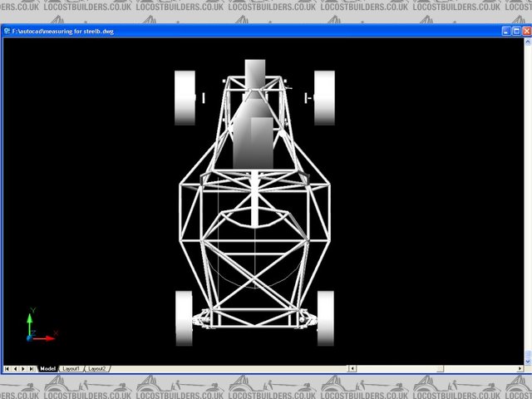
Task: Close the steelb.dwg drawing window
Action: (525, 31)
